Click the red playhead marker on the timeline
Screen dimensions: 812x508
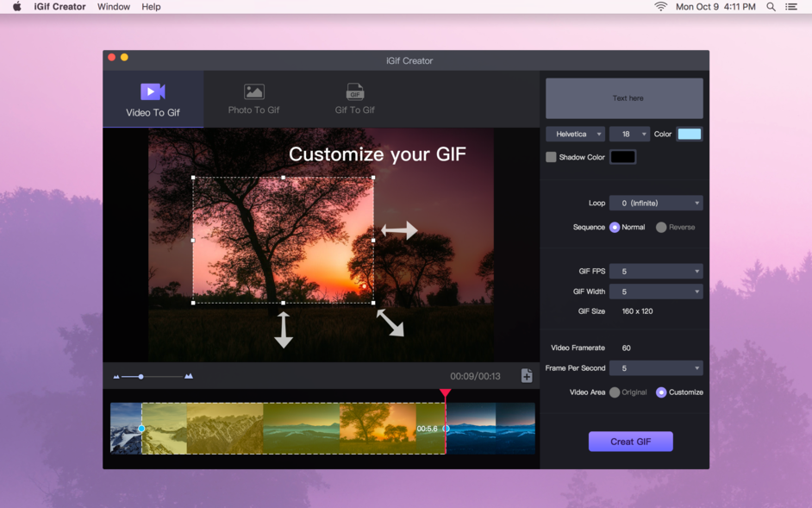[445, 393]
